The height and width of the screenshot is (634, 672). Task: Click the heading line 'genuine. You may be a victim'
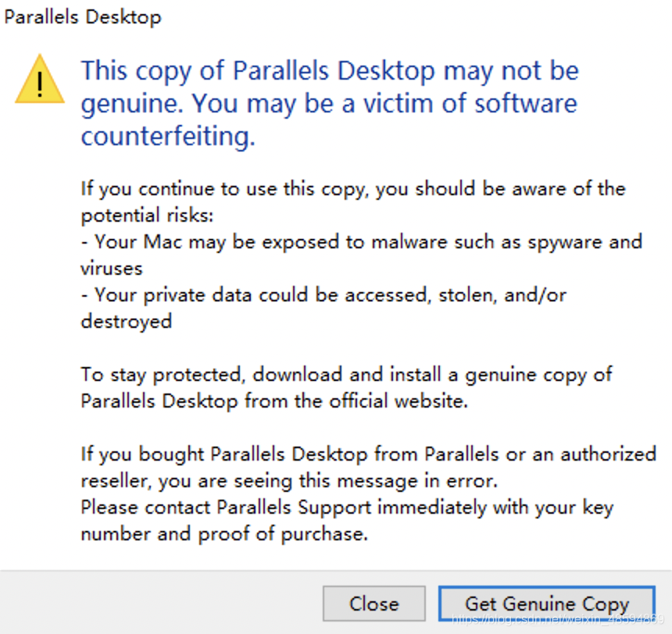click(329, 104)
